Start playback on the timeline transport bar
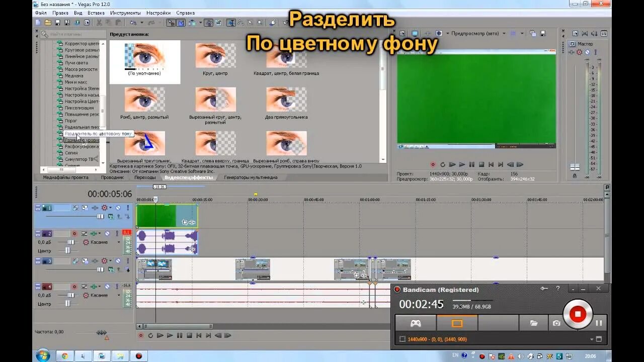644x362 pixels. click(170, 335)
